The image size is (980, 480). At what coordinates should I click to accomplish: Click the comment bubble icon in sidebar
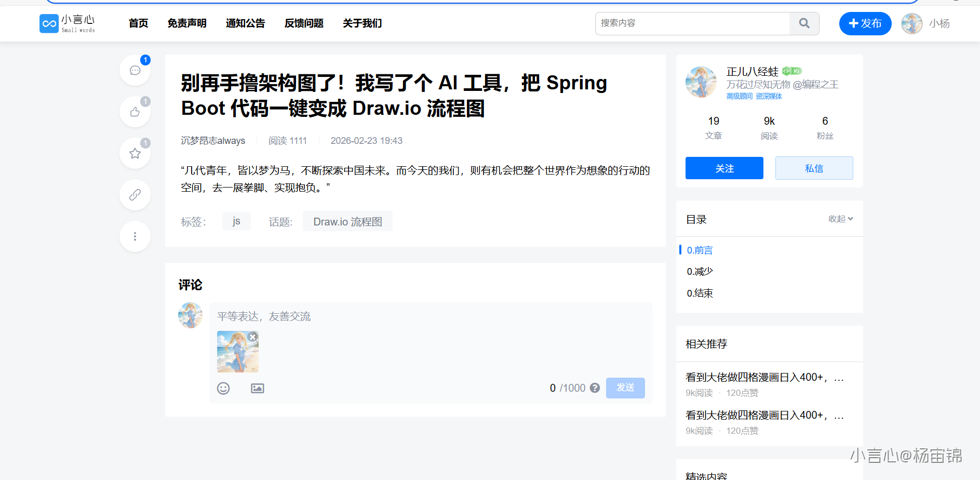point(135,71)
